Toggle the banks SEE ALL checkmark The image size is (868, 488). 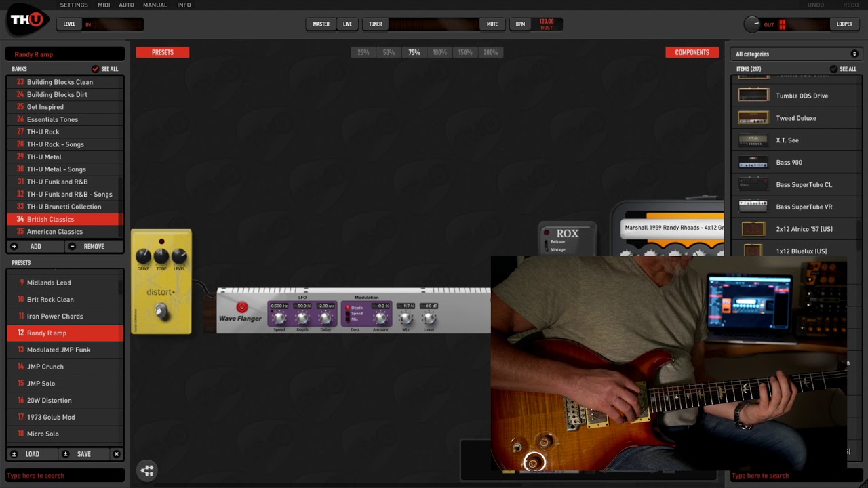point(95,69)
